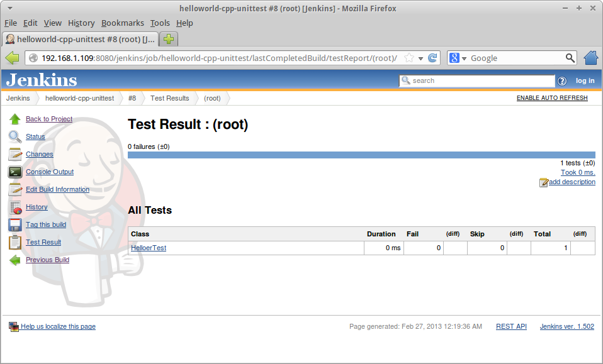The height and width of the screenshot is (364, 603).
Task: Open the REST API link
Action: (511, 326)
